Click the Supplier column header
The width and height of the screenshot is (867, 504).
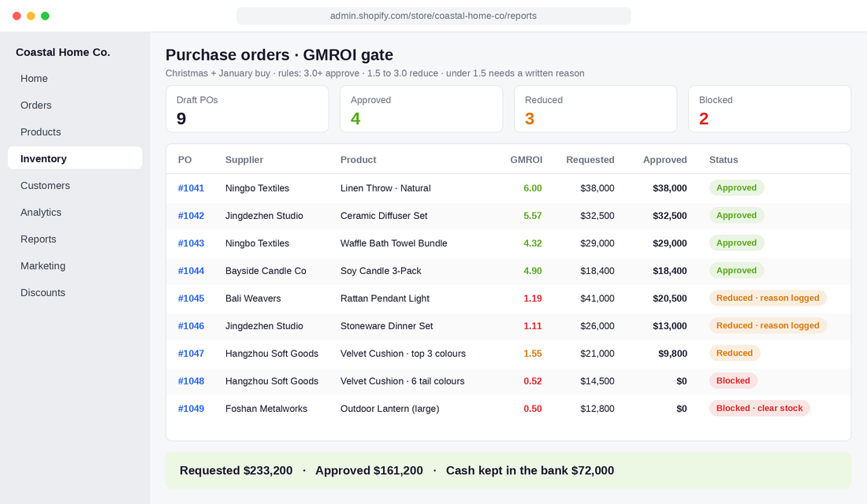click(x=244, y=160)
